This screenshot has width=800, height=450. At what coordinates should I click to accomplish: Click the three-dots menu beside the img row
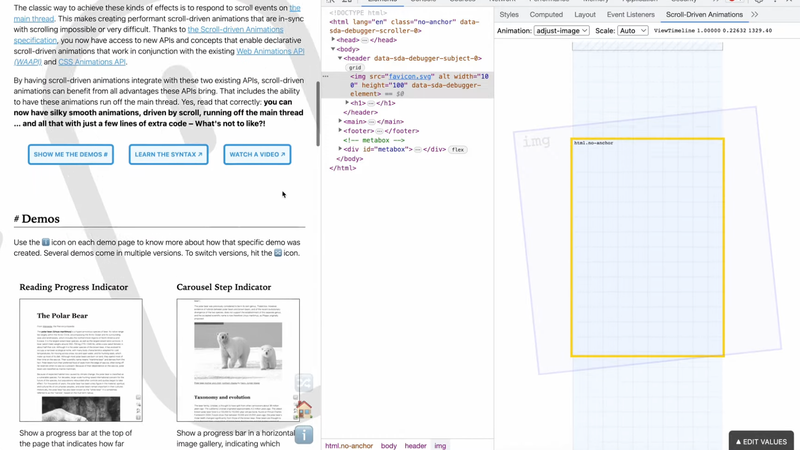coord(326,77)
